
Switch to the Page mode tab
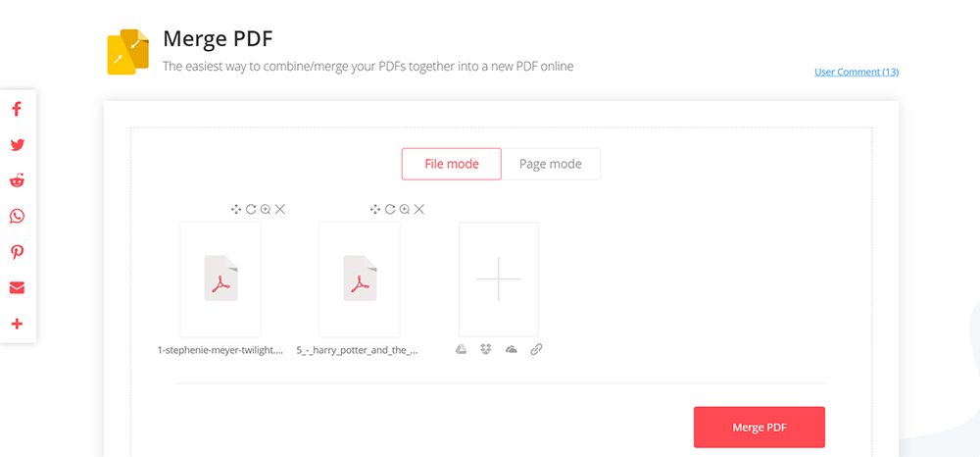coord(551,164)
